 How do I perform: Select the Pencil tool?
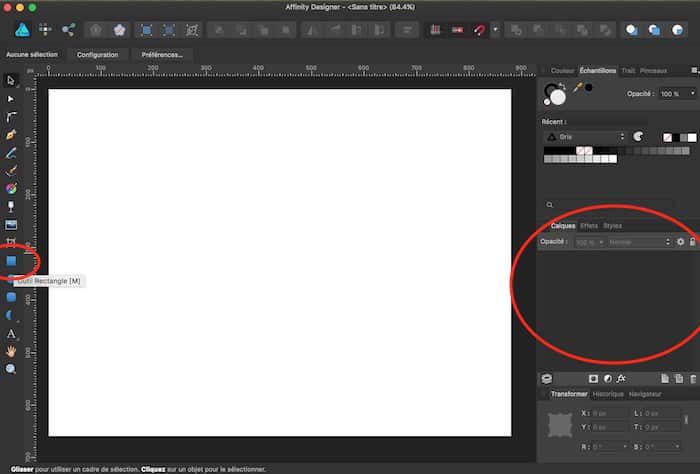pyautogui.click(x=11, y=153)
